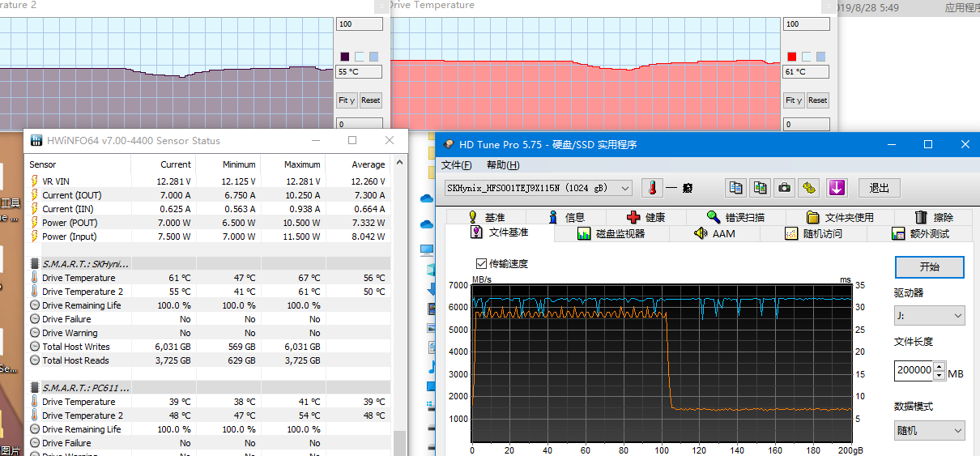Image resolution: width=980 pixels, height=456 pixels.
Task: Click the HD Tune Pro title bar icon
Action: coord(448,145)
